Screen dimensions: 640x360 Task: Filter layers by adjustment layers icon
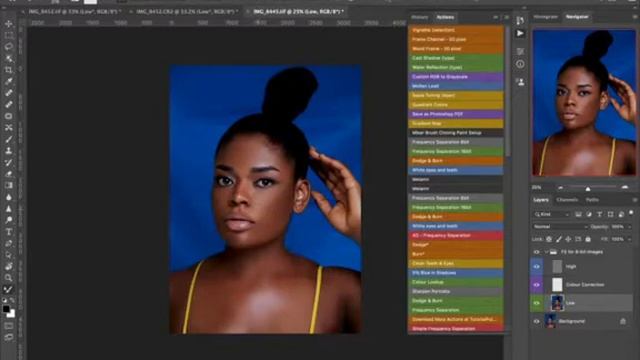[589, 214]
